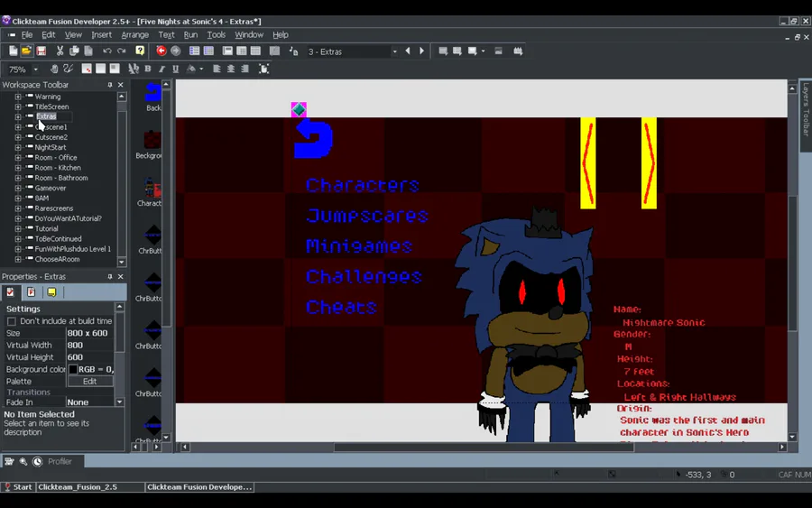
Task: Open the File menu
Action: coord(27,34)
